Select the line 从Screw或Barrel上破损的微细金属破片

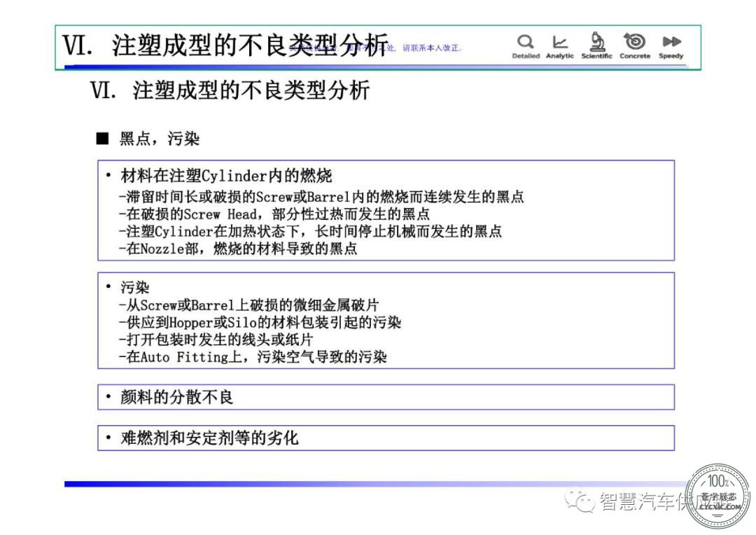248,305
